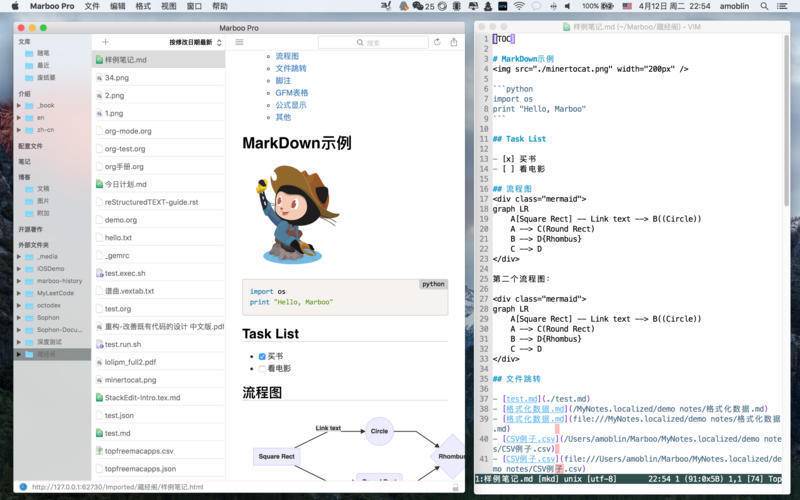Viewport: 800px width, 500px height.
Task: Select file hello.txt in list
Action: pos(159,238)
